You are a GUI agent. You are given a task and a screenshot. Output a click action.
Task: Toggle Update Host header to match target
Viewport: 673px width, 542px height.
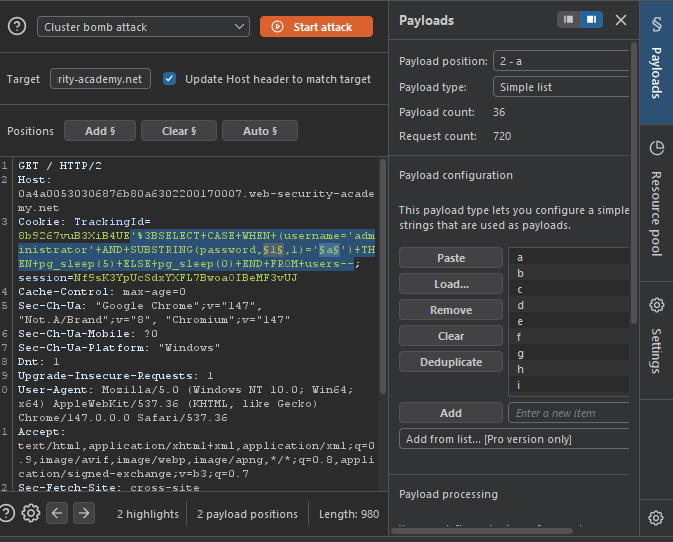click(x=170, y=79)
